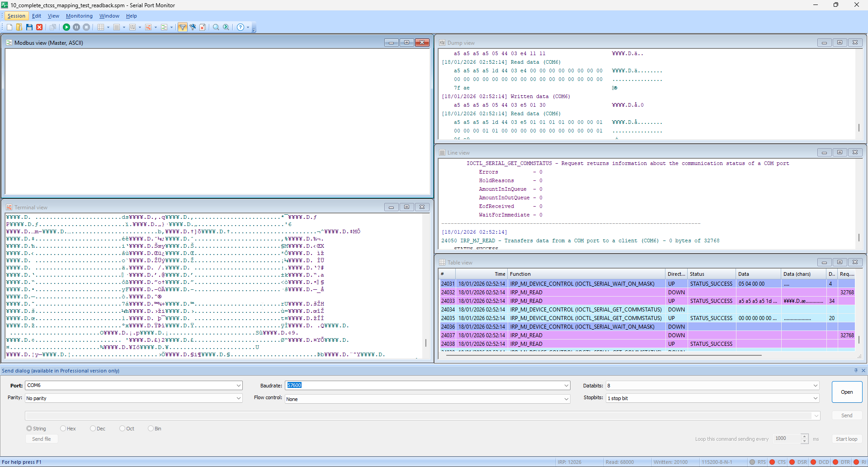The width and height of the screenshot is (868, 467).
Task: Start monitoring with the green play button
Action: [66, 27]
